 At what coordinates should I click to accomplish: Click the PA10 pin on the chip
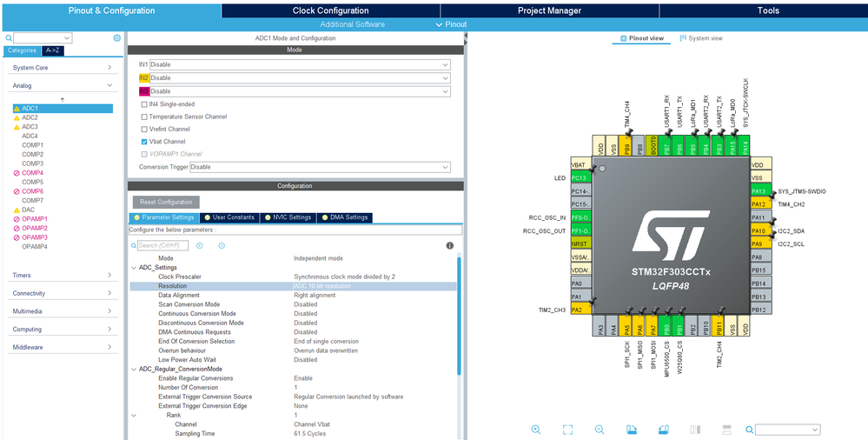[x=760, y=230]
